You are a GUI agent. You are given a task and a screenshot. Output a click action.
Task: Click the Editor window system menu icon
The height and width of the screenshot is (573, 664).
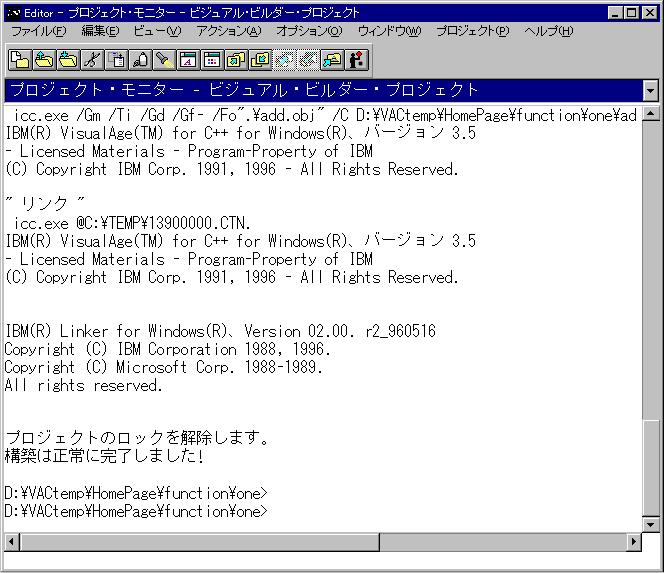13,13
